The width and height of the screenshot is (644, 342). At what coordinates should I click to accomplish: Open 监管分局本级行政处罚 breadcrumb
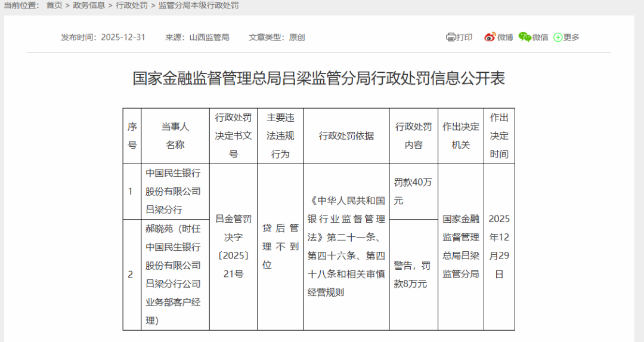[x=199, y=5]
